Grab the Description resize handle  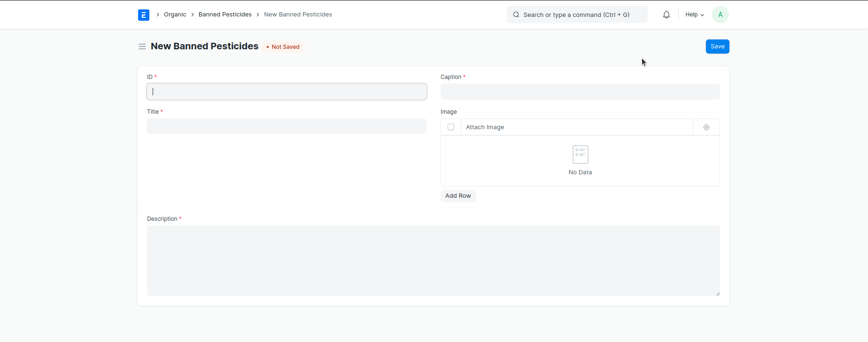717,294
